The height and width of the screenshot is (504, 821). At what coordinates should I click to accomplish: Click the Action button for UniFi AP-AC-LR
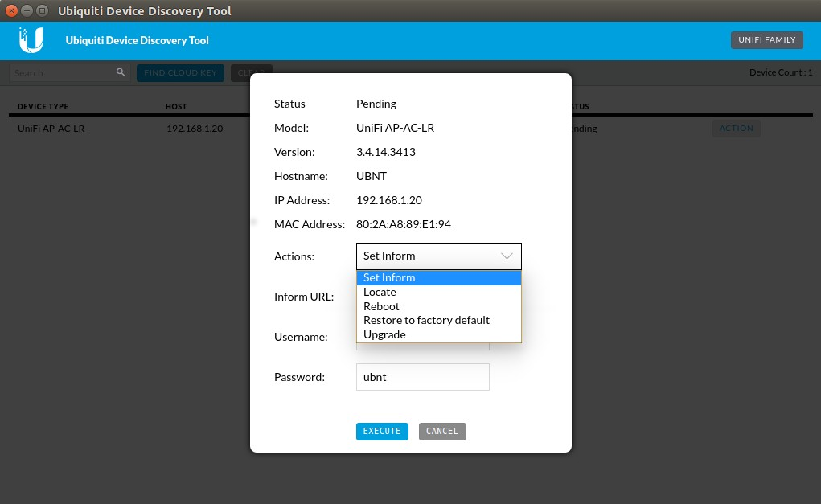[x=737, y=129]
